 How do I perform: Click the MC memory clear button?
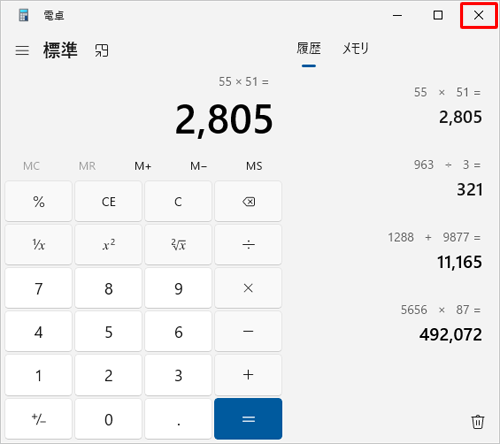[x=31, y=166]
